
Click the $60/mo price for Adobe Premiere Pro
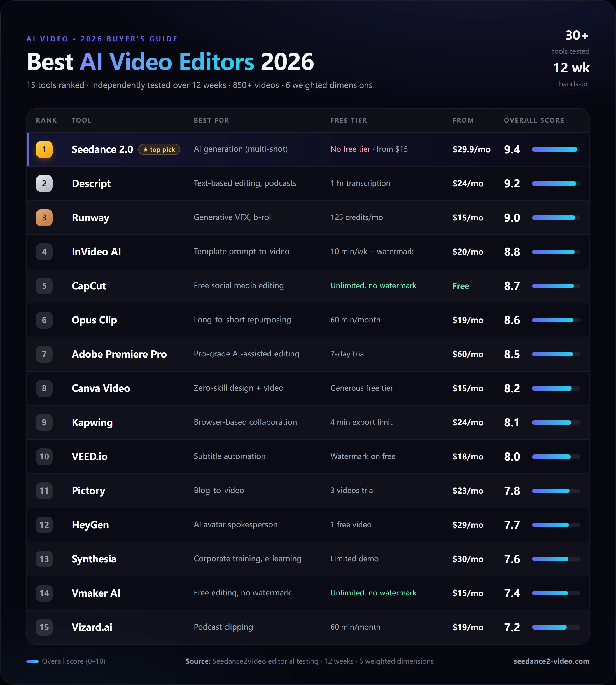click(x=468, y=355)
